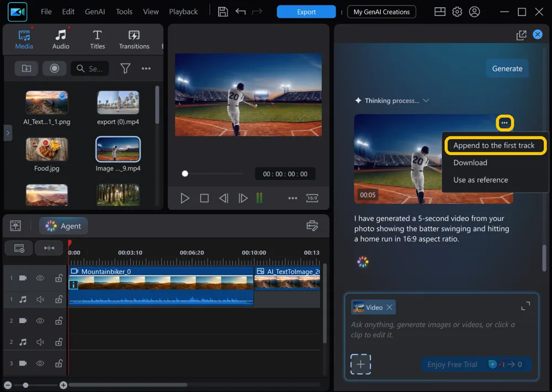
Task: Add attachment plus box in prompt area
Action: [360, 364]
